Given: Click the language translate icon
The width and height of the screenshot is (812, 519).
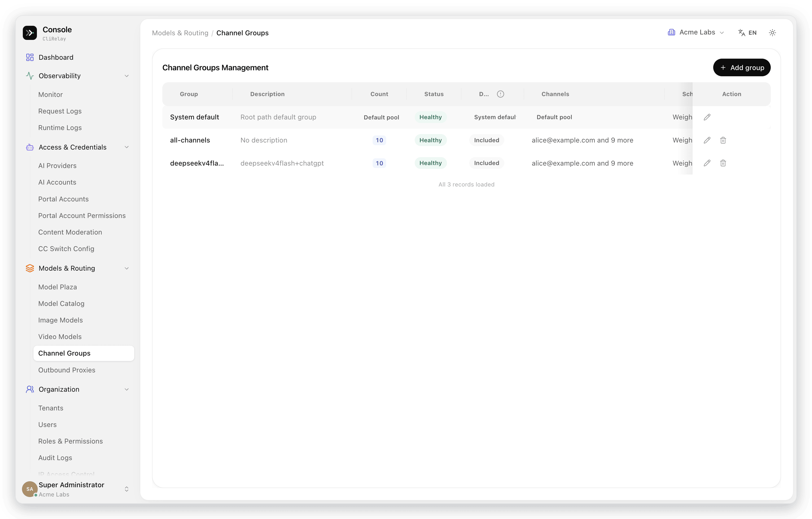Looking at the screenshot, I should (x=741, y=33).
